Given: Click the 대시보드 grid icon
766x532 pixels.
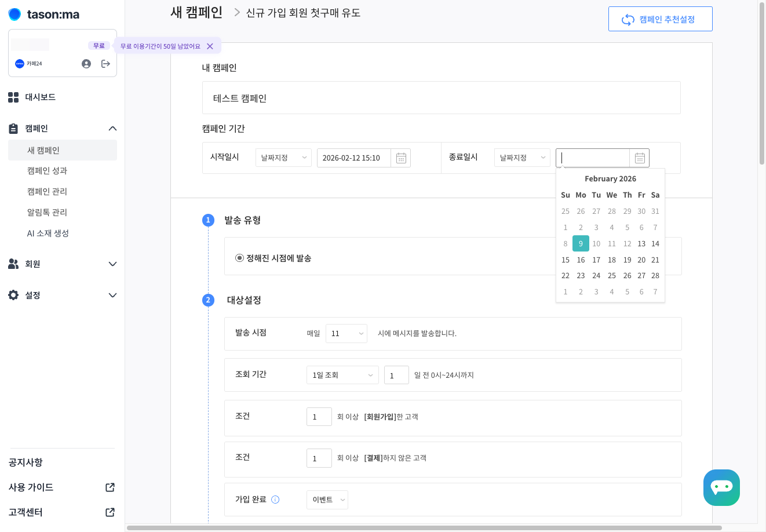Looking at the screenshot, I should tap(13, 97).
